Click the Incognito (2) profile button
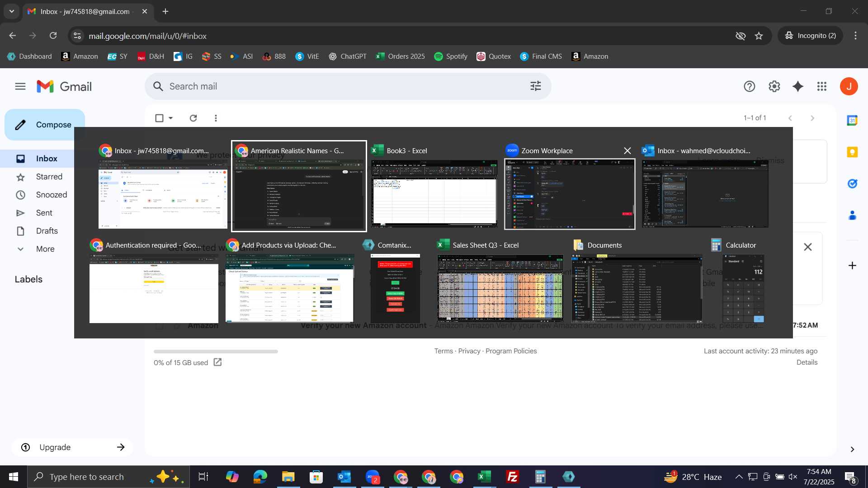 811,36
